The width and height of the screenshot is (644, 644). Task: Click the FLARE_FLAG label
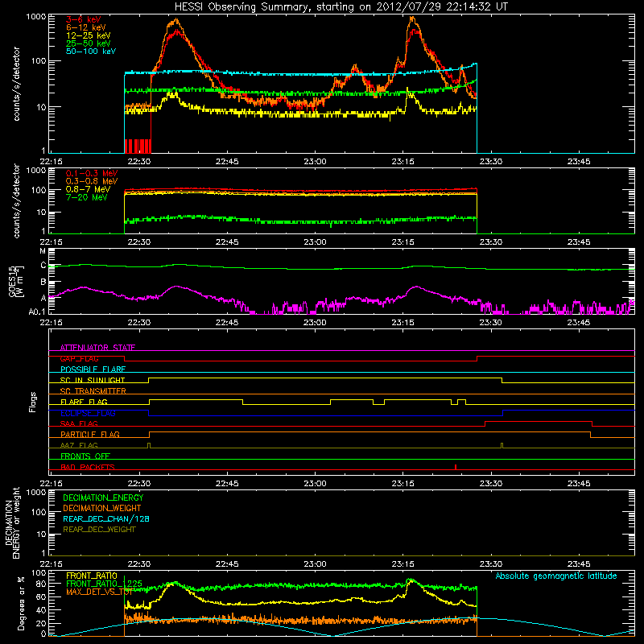pyautogui.click(x=84, y=402)
